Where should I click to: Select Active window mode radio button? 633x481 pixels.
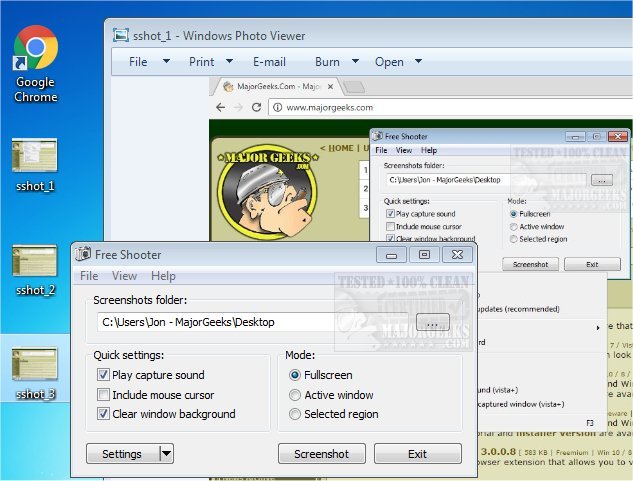click(x=295, y=395)
